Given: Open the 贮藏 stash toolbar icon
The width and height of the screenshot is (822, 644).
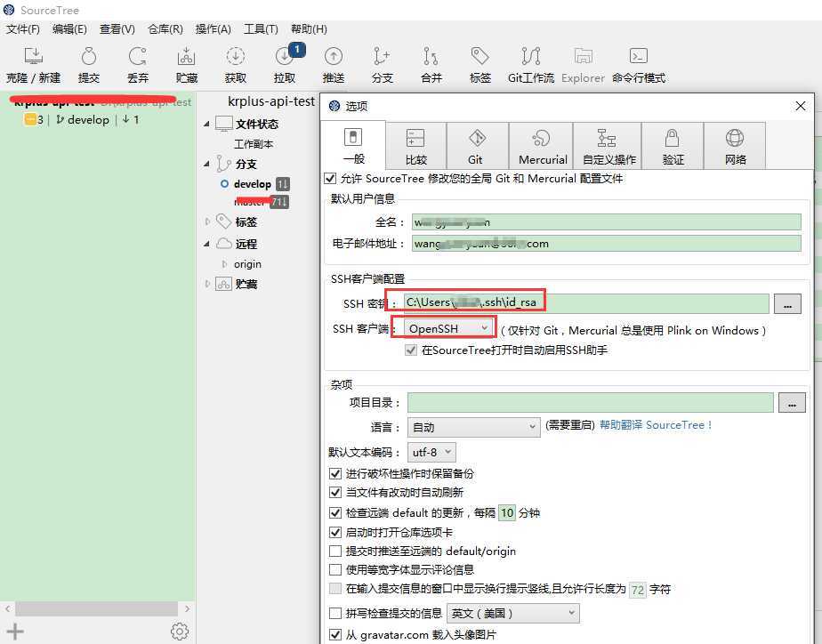Looking at the screenshot, I should (186, 56).
